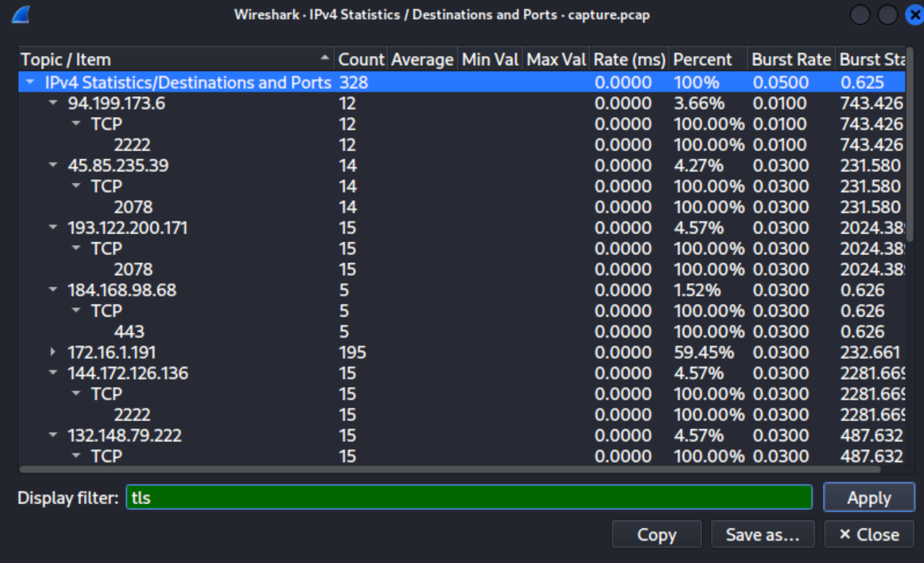This screenshot has height=563, width=924.
Task: Select port 443 row under 184.168.98.68
Action: click(461, 331)
